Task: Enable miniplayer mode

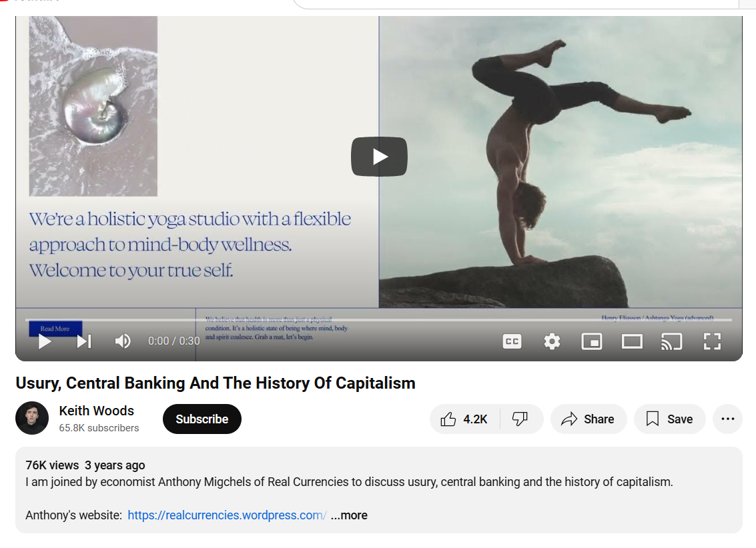Action: point(592,341)
